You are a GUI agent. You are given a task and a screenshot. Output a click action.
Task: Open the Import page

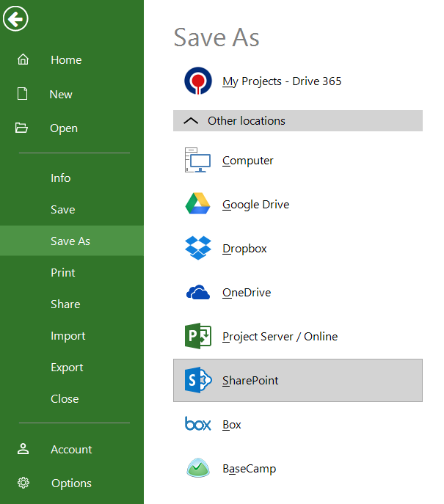[x=68, y=336]
